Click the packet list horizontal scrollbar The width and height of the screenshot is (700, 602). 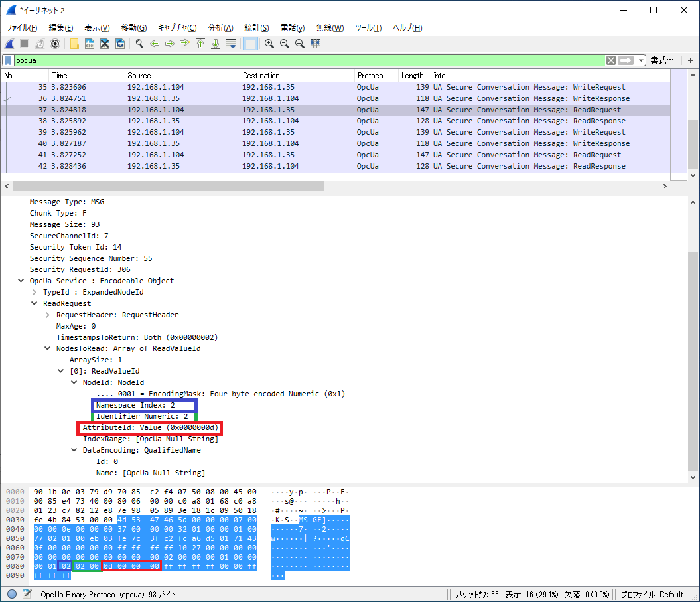(x=168, y=186)
